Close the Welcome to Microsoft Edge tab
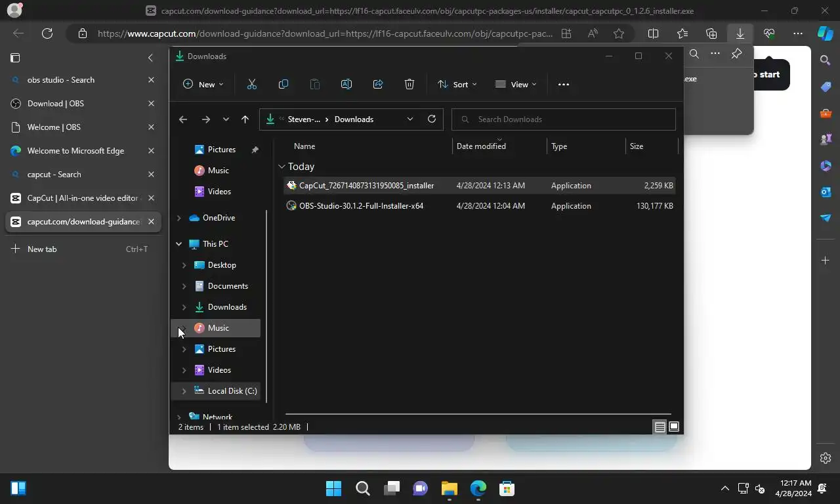Screen dimensions: 840x504 [151, 151]
